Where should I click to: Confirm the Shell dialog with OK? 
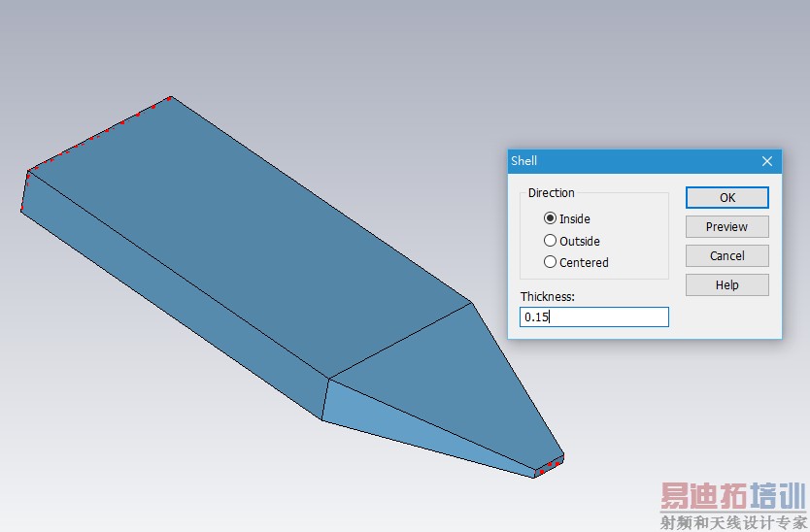pyautogui.click(x=726, y=198)
